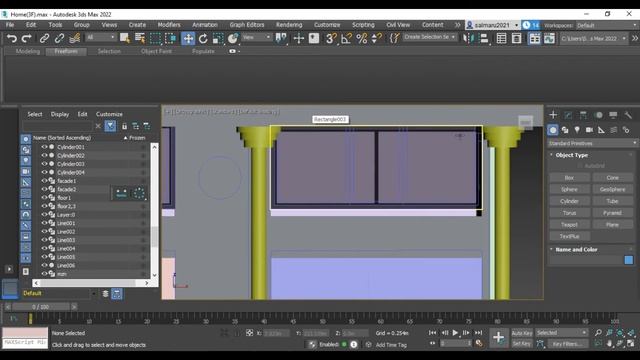Click the Set Key button
Image resolution: width=640 pixels, height=360 pixels.
pos(522,344)
